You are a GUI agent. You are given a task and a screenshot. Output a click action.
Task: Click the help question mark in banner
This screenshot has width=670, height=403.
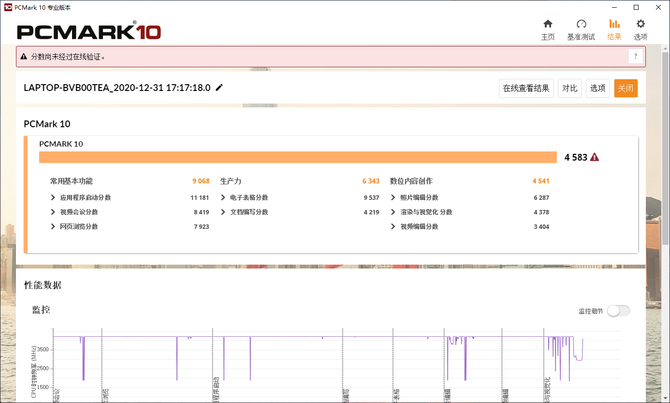pos(635,56)
